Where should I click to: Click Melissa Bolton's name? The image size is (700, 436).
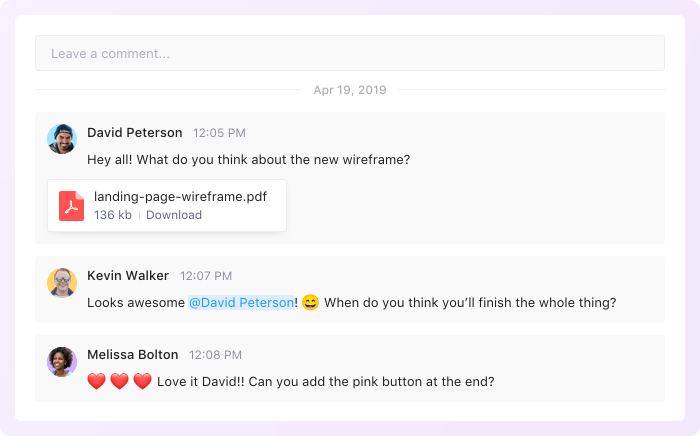click(x=133, y=354)
